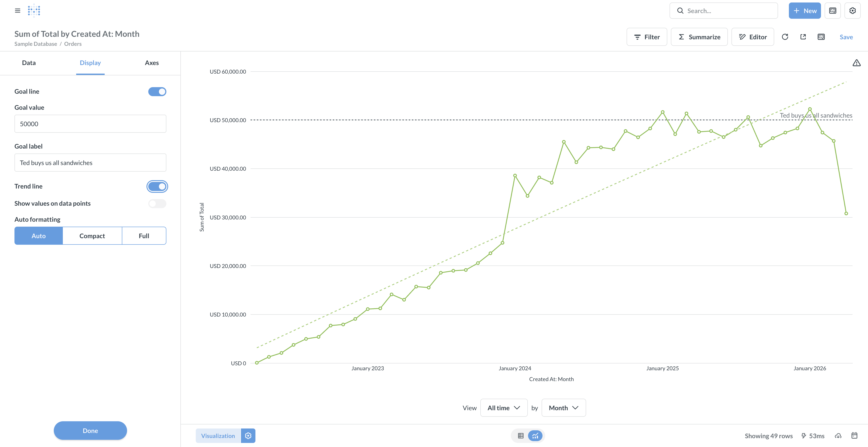This screenshot has height=447, width=868.
Task: Switch to the Axes tab
Action: tap(152, 63)
